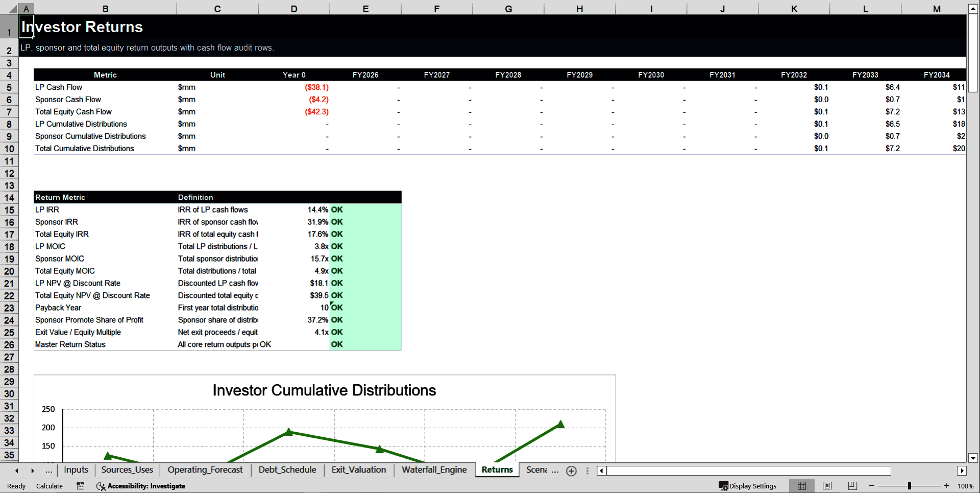The width and height of the screenshot is (980, 493).
Task: Open the Waterfall_Engine sheet tab
Action: coord(434,470)
